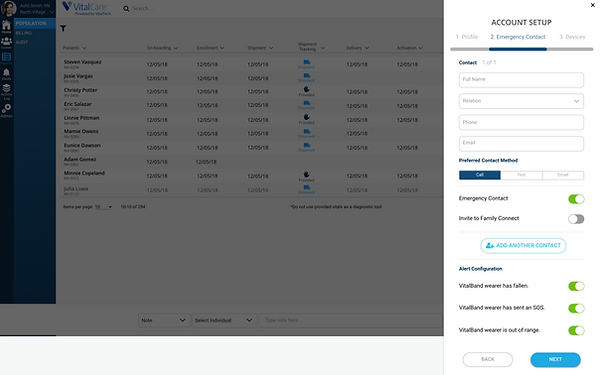The height and width of the screenshot is (375, 600).
Task: Select Call as preferred contact method
Action: coord(479,175)
